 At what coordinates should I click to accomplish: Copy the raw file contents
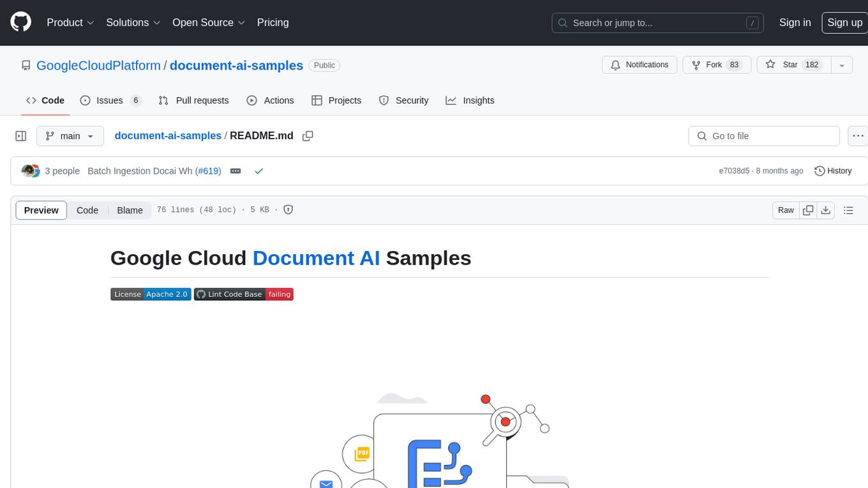coord(808,210)
